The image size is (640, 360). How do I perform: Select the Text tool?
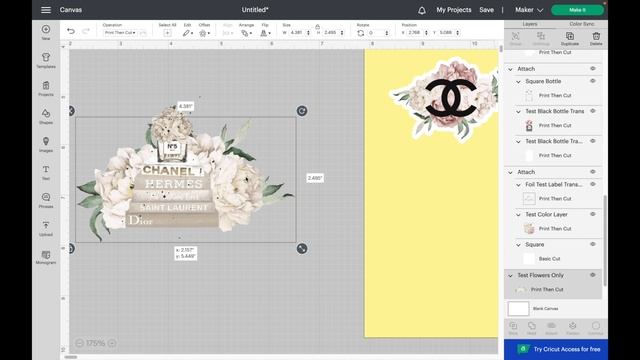(x=46, y=172)
